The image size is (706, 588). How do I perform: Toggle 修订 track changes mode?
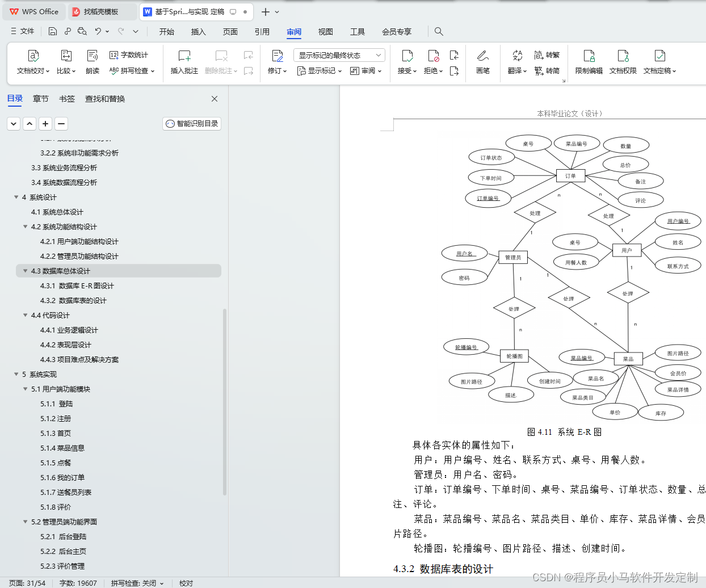274,62
